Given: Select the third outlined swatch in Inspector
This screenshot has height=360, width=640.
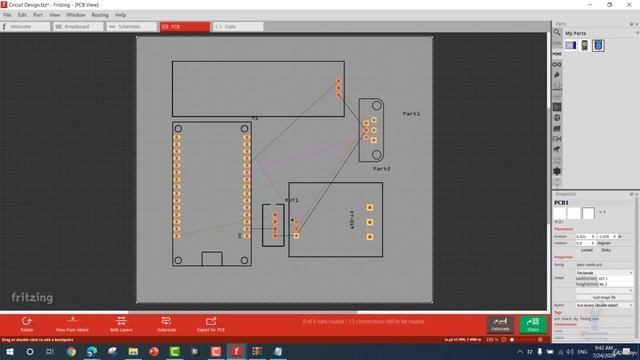Looking at the screenshot, I should (588, 213).
